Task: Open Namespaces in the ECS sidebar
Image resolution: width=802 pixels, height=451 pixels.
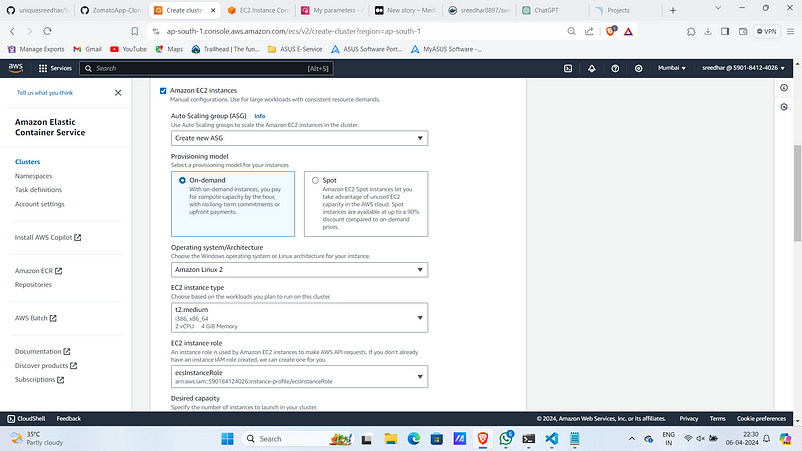Action: 33,176
